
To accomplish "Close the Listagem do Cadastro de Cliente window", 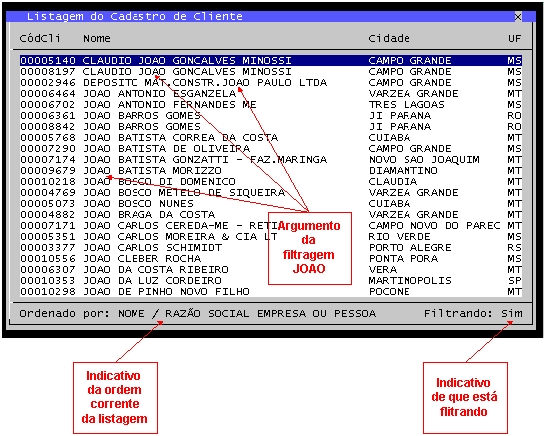I will 518,17.
